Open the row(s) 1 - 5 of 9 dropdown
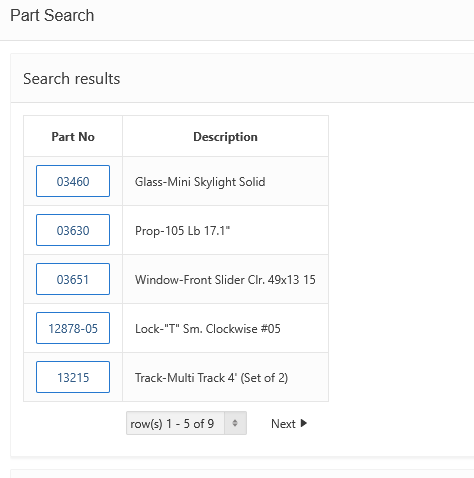The height and width of the screenshot is (478, 474). click(x=186, y=423)
